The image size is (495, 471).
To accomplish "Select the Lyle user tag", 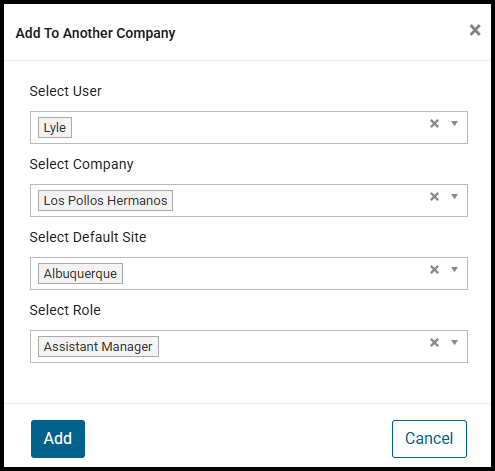I will [55, 127].
